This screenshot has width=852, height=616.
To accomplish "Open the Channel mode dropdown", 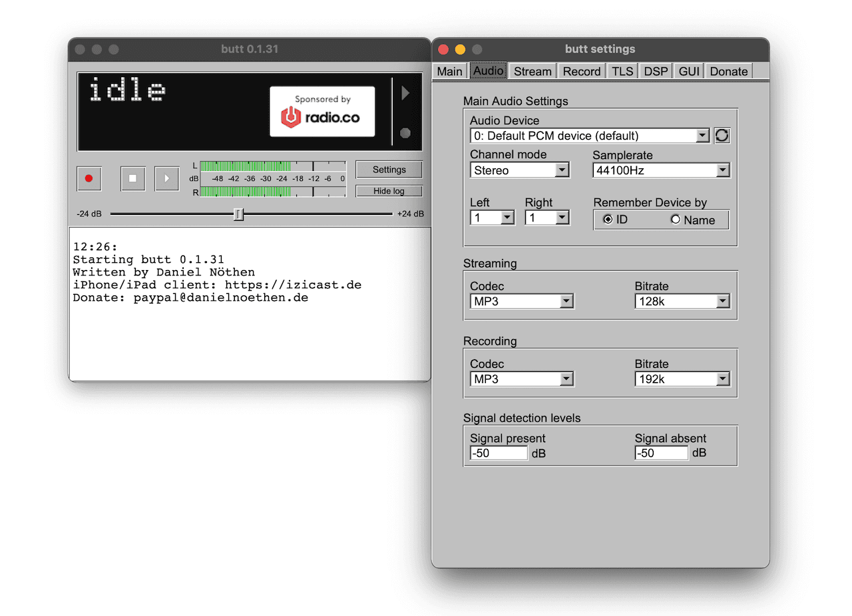I will [520, 170].
